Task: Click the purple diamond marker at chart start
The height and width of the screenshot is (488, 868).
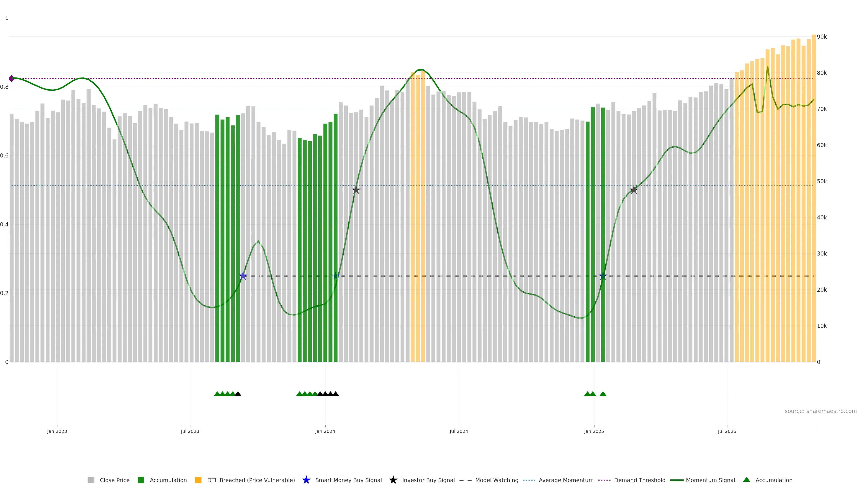Action: tap(12, 78)
